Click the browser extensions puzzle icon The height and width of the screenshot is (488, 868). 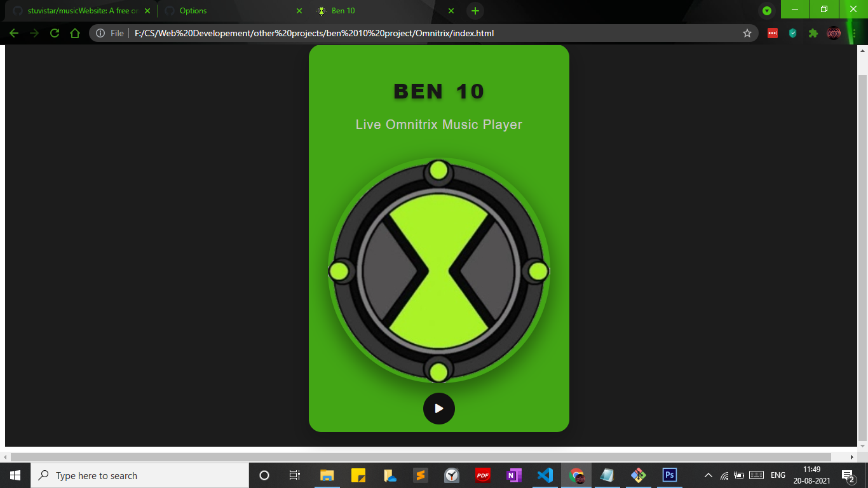[x=813, y=33]
